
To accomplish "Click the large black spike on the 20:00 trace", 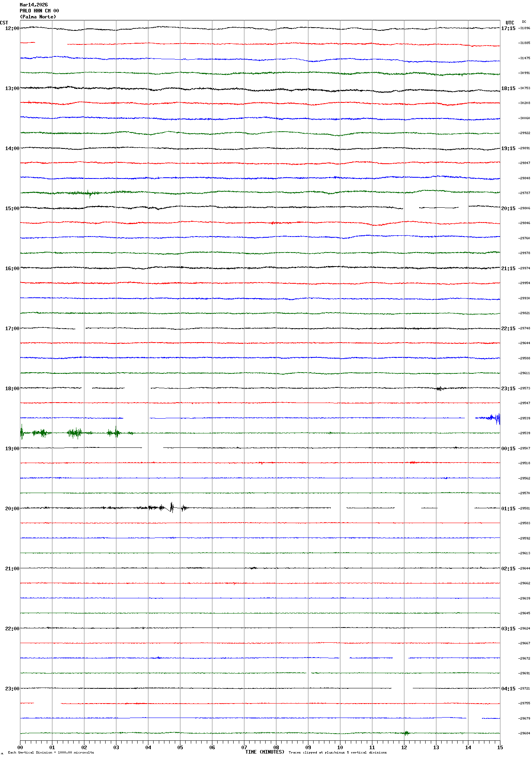I will click(172, 507).
